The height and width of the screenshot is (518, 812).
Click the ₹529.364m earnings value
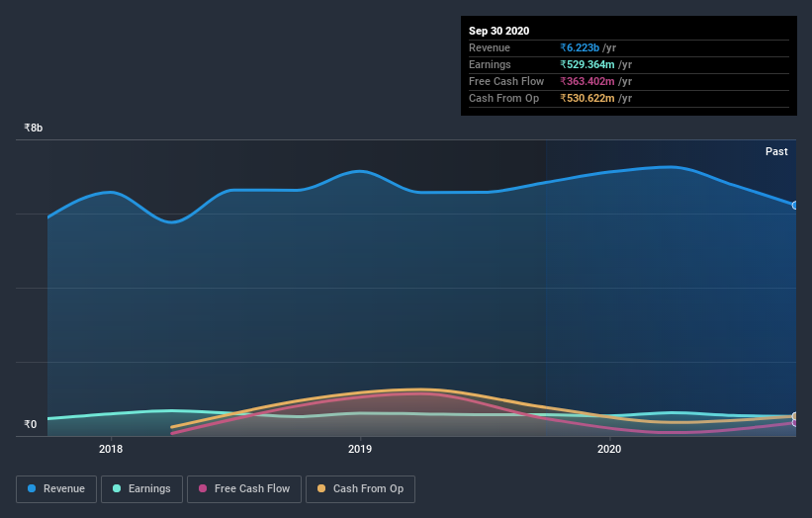click(x=587, y=64)
